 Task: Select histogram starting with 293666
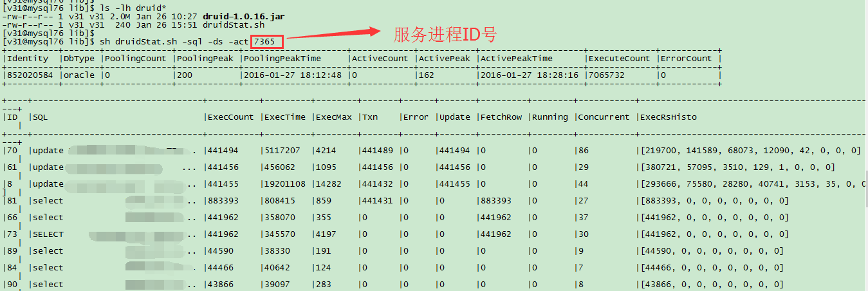click(753, 184)
